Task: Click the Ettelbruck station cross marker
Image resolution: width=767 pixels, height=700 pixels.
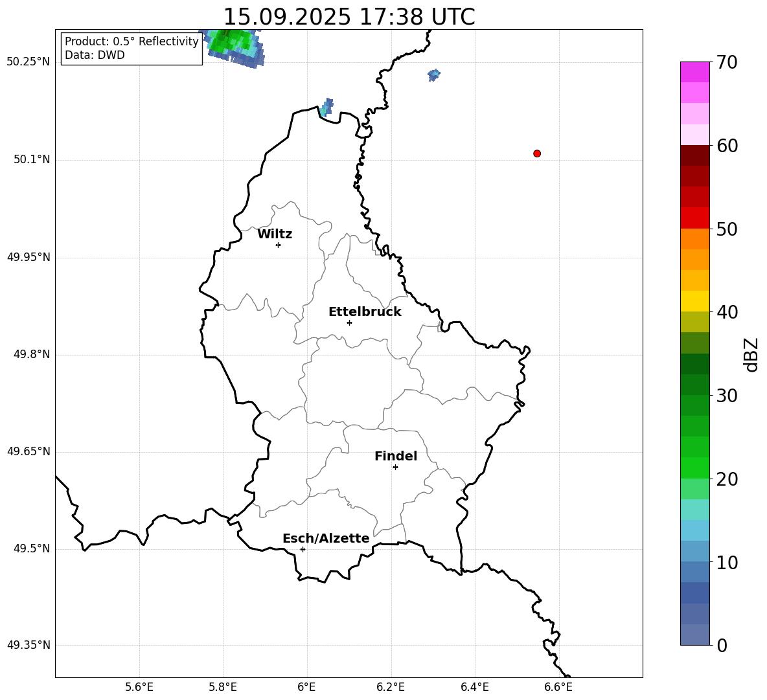Action: tap(349, 322)
